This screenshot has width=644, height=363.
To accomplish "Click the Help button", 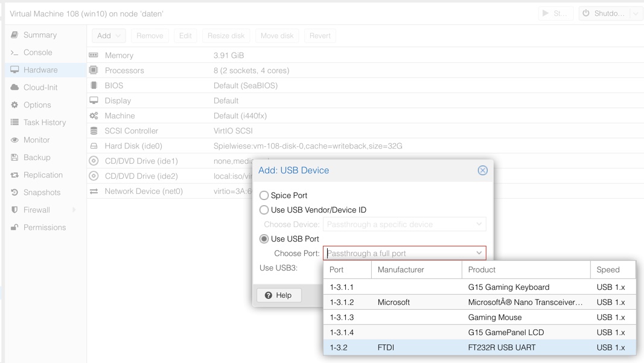I will tap(279, 295).
